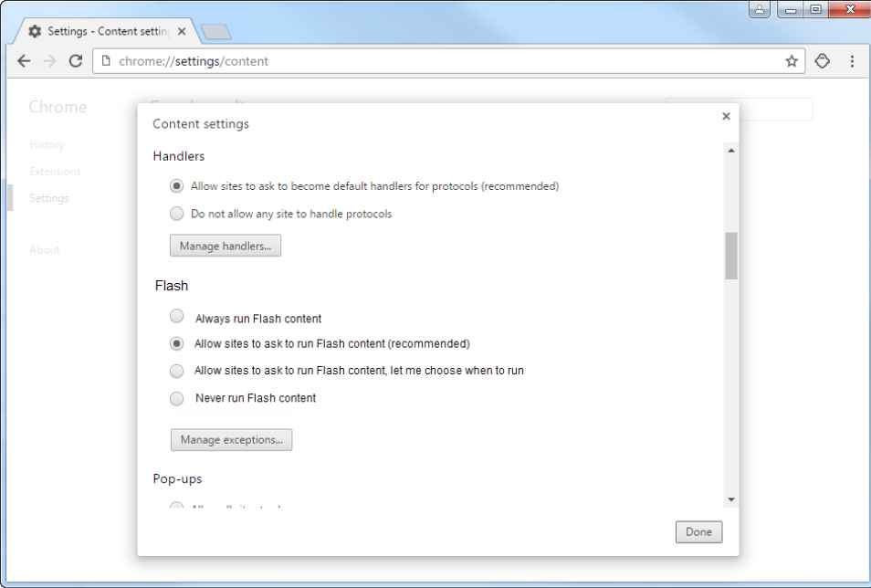Open History from the Chrome sidebar
Image resolution: width=871 pixels, height=588 pixels.
pyautogui.click(x=47, y=144)
